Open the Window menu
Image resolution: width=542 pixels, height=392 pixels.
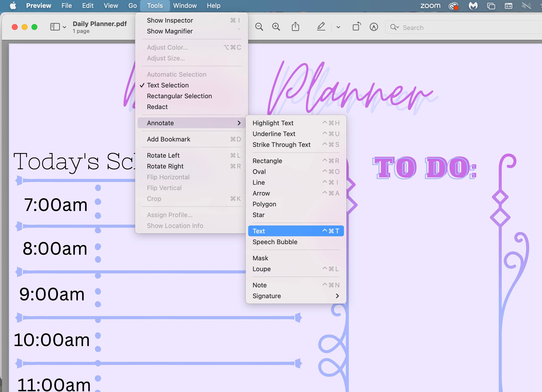pos(185,5)
